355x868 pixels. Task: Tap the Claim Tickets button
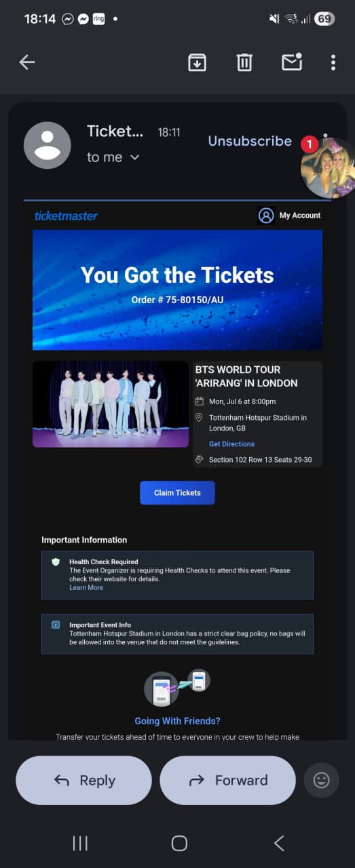(x=177, y=493)
